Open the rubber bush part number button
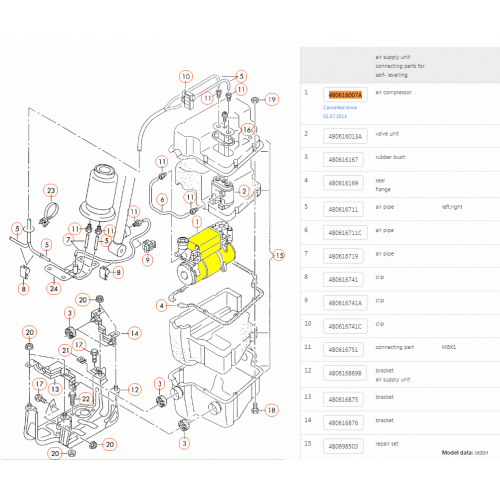 [343, 160]
